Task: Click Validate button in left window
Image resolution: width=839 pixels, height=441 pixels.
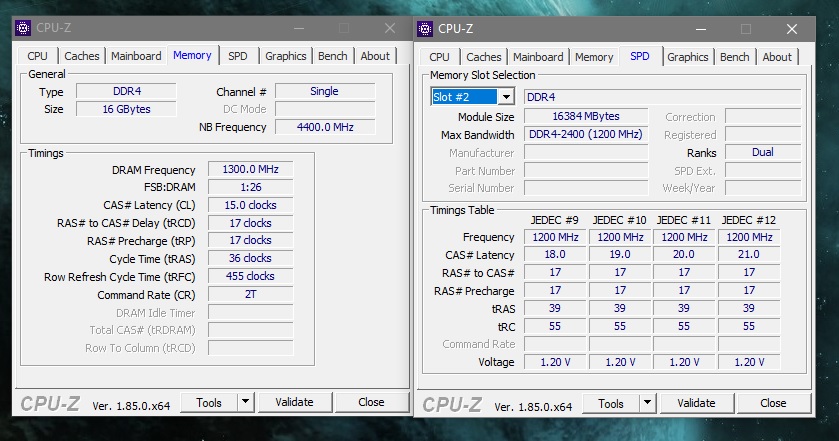Action: 294,402
